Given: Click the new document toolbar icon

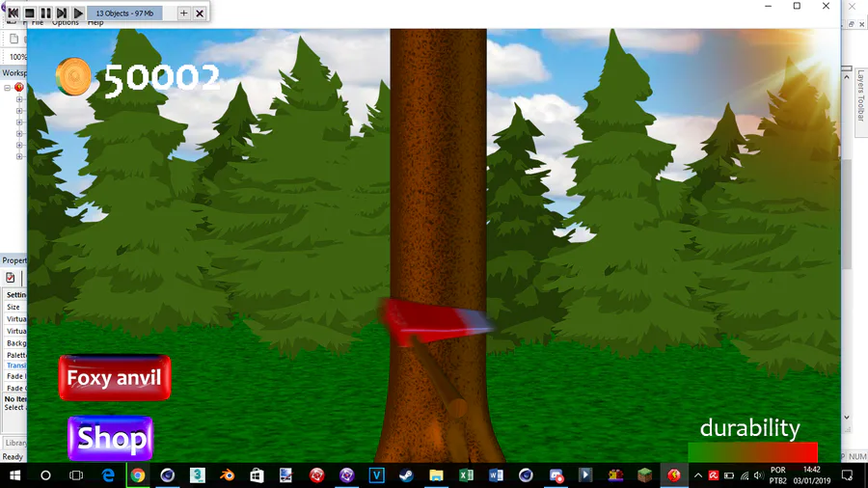Looking at the screenshot, I should 14,39.
